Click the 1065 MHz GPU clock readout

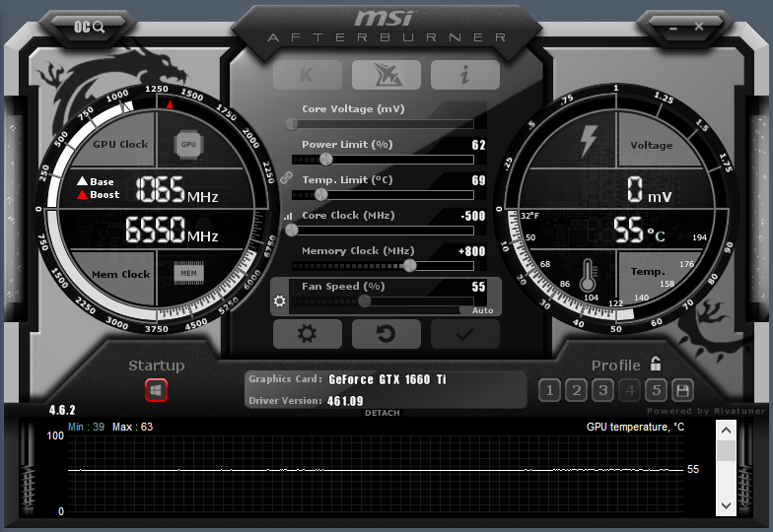tap(176, 189)
